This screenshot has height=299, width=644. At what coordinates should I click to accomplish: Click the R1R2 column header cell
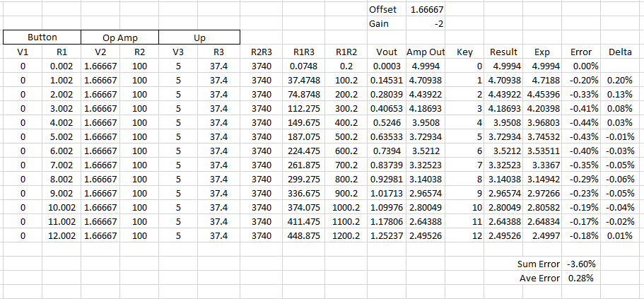346,52
